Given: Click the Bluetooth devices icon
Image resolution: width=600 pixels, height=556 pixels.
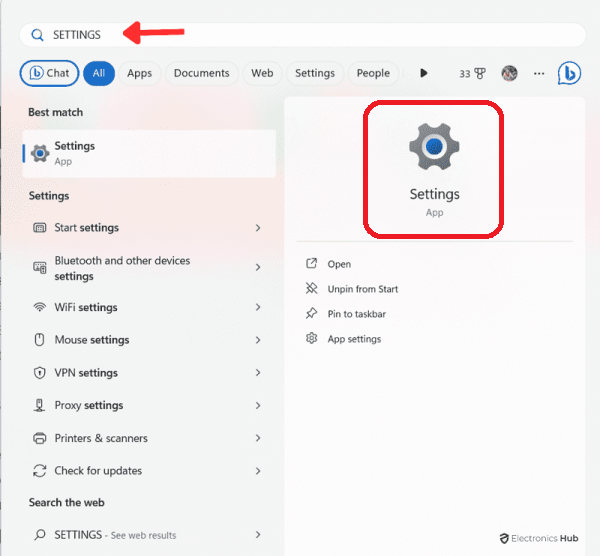Looking at the screenshot, I should point(40,267).
